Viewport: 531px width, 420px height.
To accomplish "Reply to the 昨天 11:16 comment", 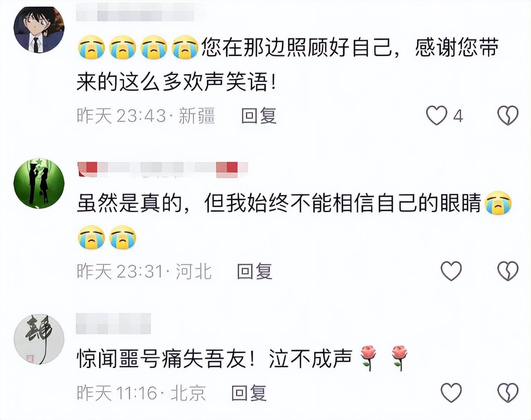I will [248, 393].
